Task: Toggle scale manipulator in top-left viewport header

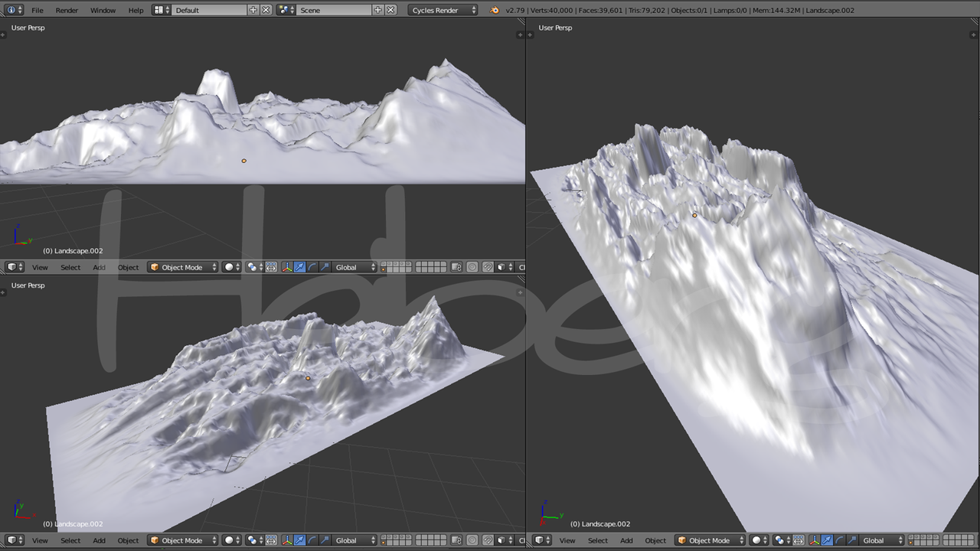Action: [325, 267]
